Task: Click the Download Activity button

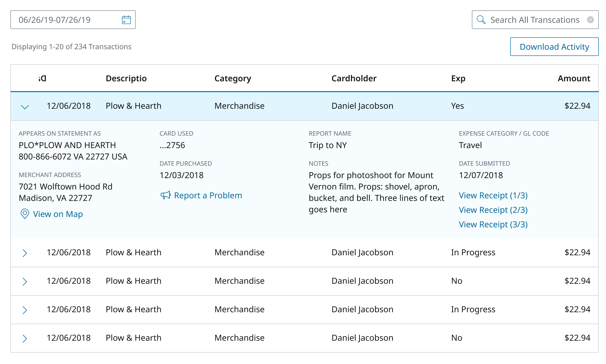Action: pos(554,47)
